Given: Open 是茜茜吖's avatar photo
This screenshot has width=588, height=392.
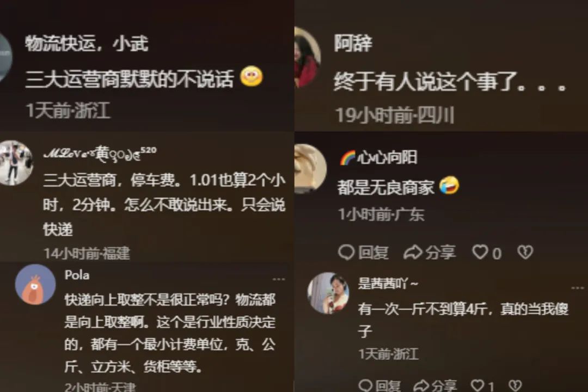Looking at the screenshot, I should tap(328, 293).
